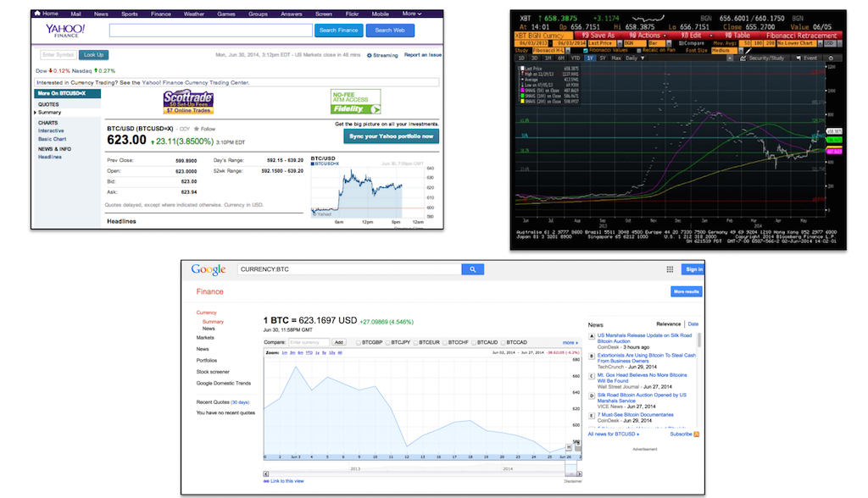The image size is (868, 498).
Task: Click the news Subscribe RSS icon
Action: pos(697,434)
